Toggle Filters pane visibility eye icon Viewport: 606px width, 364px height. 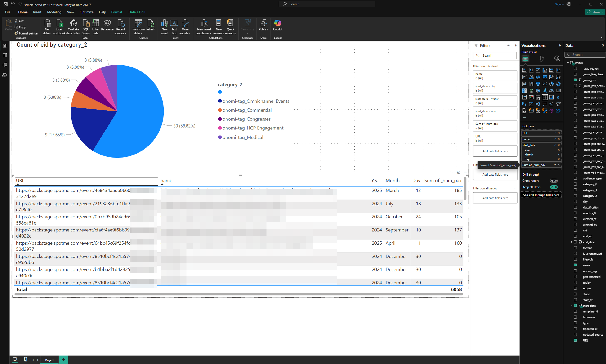[x=508, y=46]
